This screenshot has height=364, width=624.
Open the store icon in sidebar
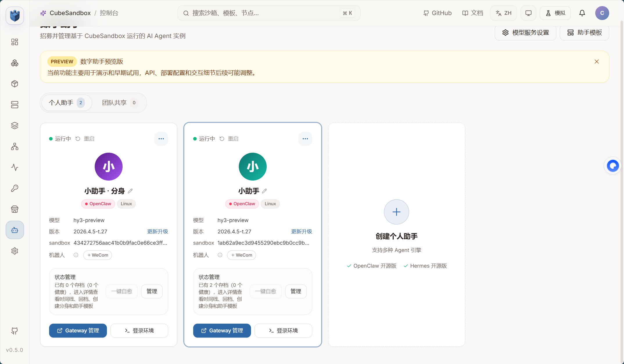tap(15, 209)
